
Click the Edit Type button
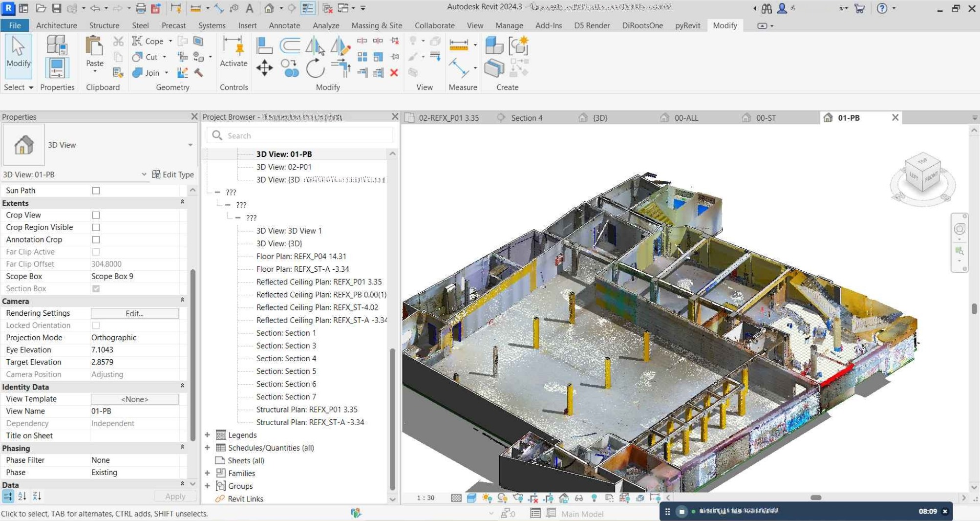tap(173, 174)
